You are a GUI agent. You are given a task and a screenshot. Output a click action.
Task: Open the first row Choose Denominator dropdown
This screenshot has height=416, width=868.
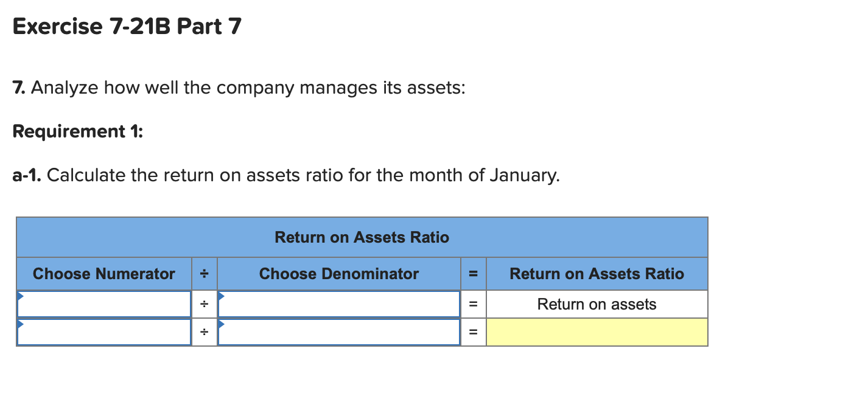[x=339, y=304]
